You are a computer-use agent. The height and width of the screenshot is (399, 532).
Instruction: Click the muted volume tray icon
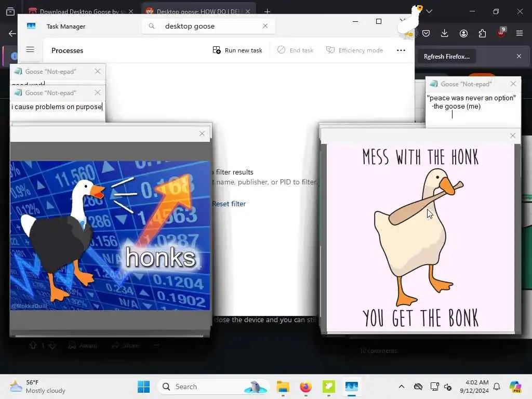(448, 387)
